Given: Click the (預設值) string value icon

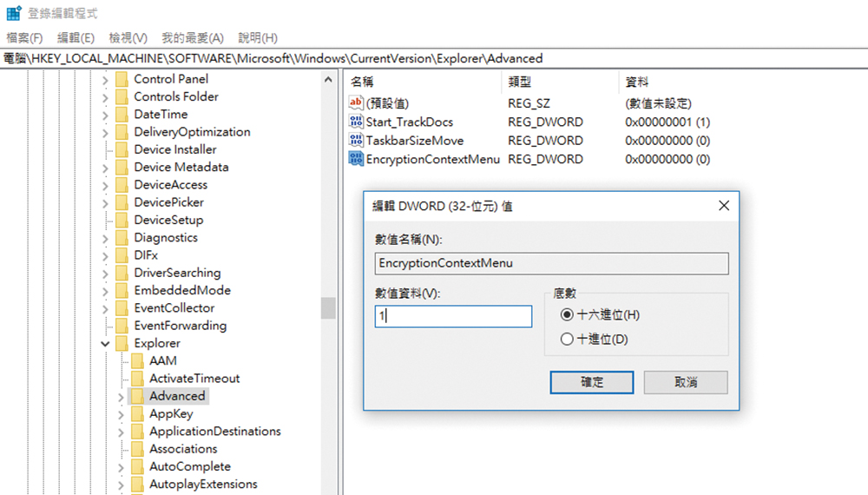Looking at the screenshot, I should pyautogui.click(x=355, y=103).
